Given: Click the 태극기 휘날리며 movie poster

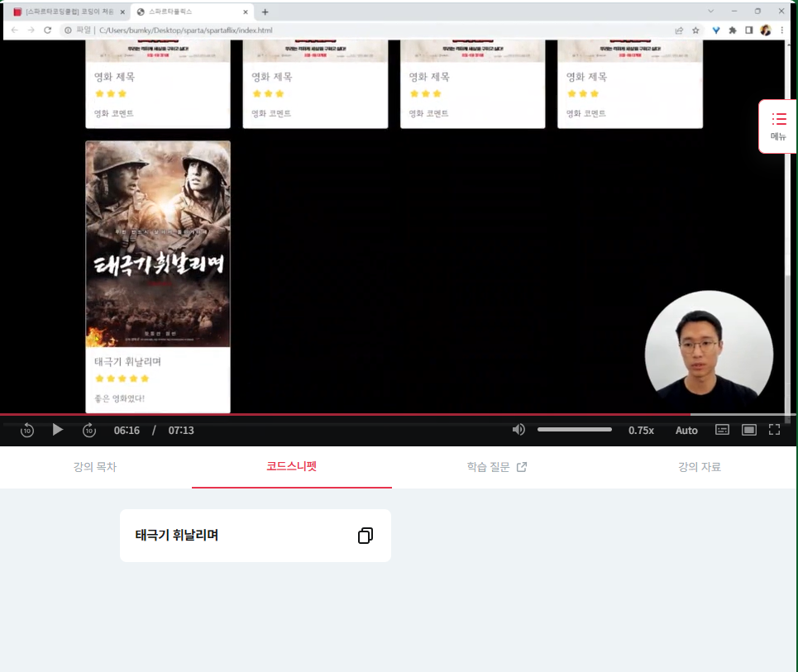Looking at the screenshot, I should click(x=158, y=244).
